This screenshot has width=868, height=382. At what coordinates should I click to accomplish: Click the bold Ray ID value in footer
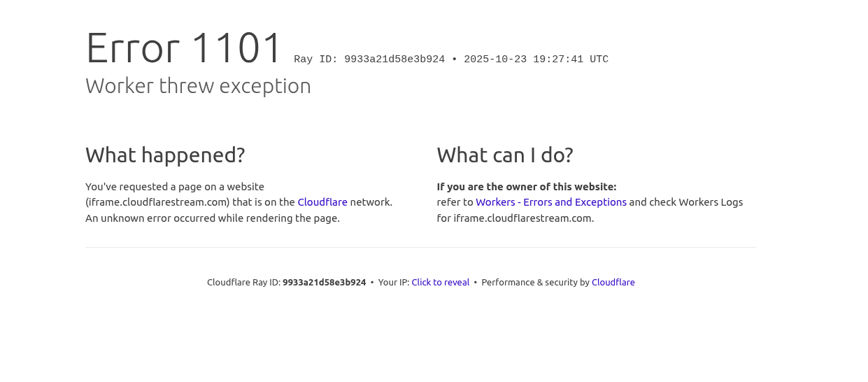click(x=324, y=283)
